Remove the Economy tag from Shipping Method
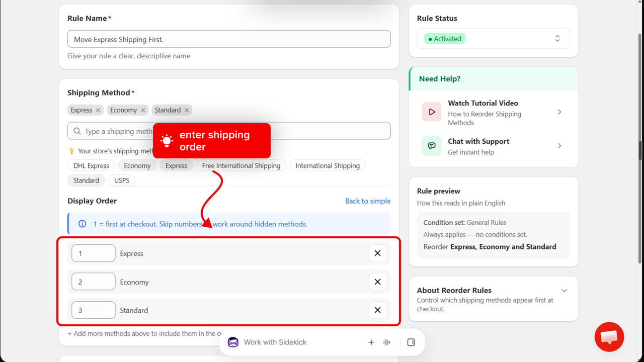This screenshot has width=644, height=362. click(x=143, y=110)
